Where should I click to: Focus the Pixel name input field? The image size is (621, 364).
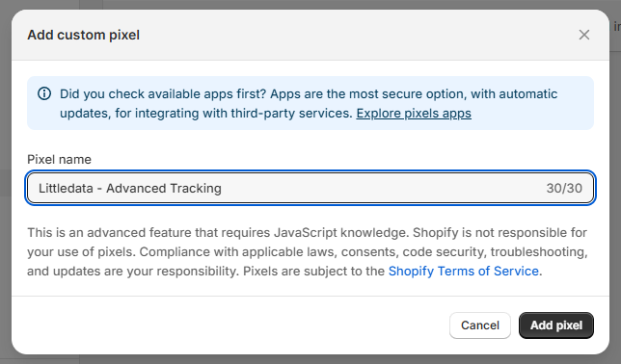(x=310, y=188)
